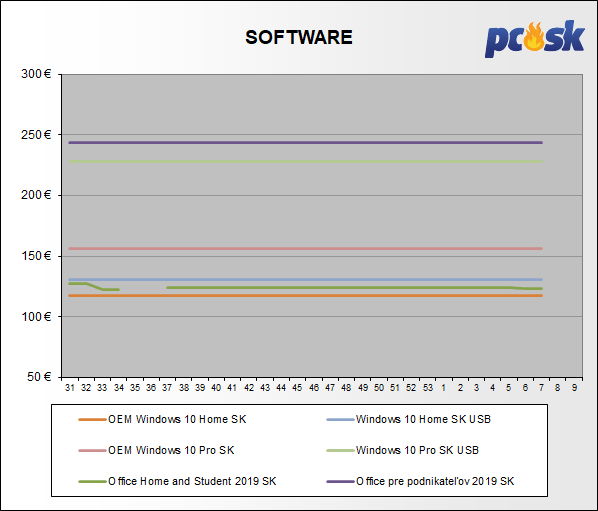
Task: Click the purple line near 243 €
Action: (305, 143)
